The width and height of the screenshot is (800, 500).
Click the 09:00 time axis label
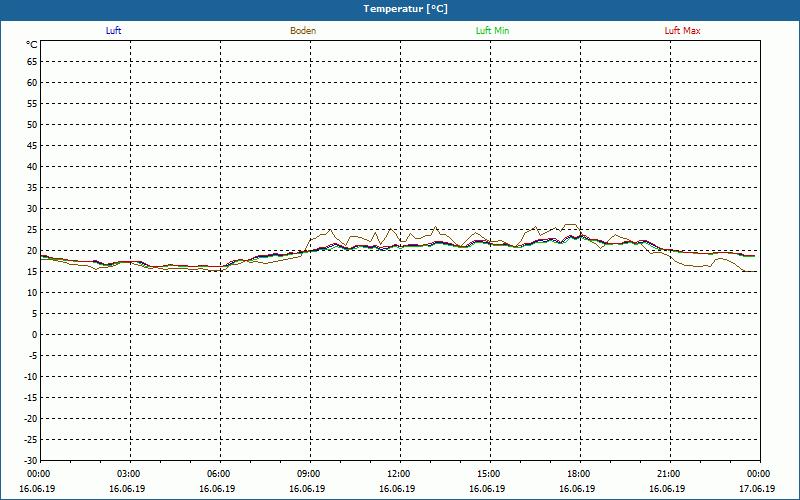(310, 474)
